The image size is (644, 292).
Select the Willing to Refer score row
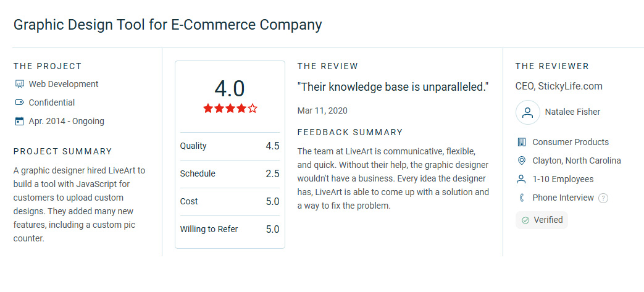tap(230, 230)
